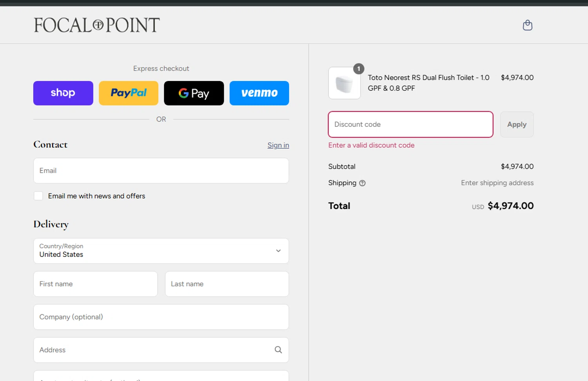The width and height of the screenshot is (588, 381).
Task: Click the Toto Neorest RS Dual Flush product name
Action: (428, 83)
